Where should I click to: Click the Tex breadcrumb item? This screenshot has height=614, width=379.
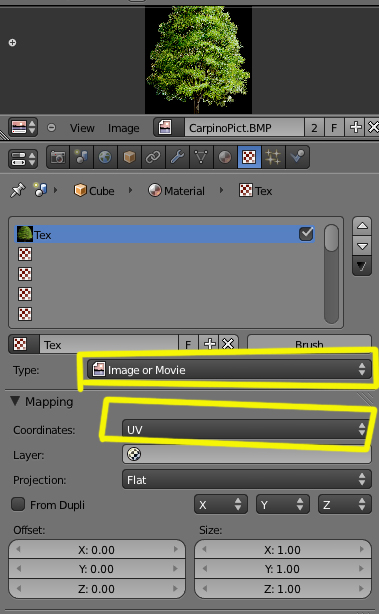(x=255, y=191)
